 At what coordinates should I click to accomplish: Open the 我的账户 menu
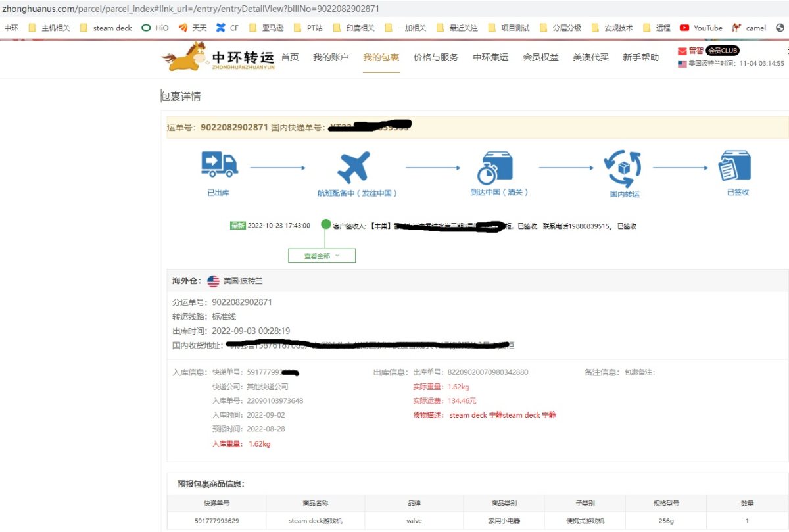330,57
